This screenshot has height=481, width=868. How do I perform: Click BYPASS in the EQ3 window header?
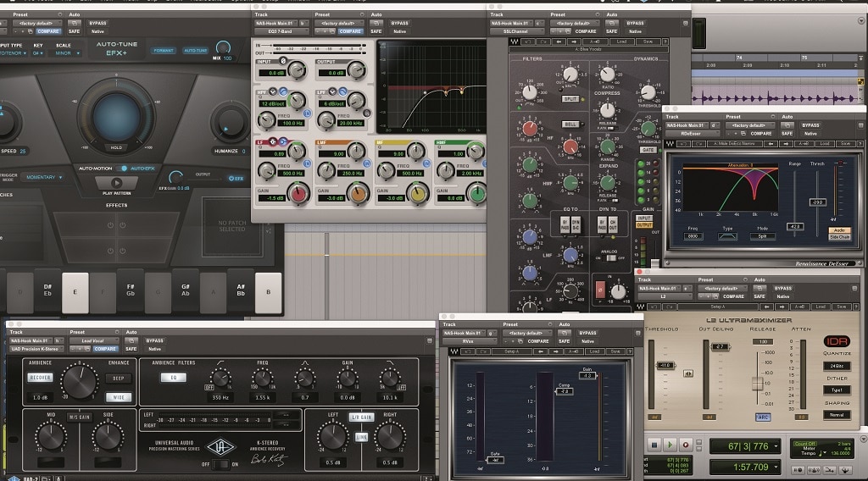[x=399, y=23]
